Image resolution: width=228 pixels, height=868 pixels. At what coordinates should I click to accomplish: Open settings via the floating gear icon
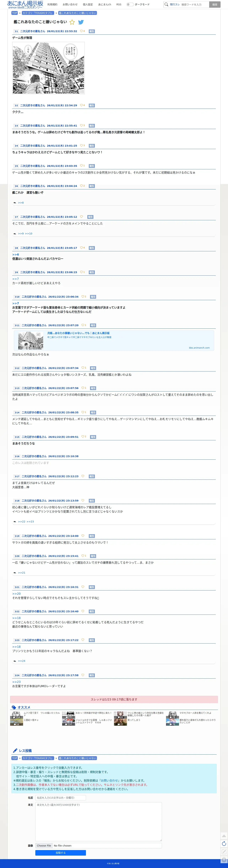(224, 860)
